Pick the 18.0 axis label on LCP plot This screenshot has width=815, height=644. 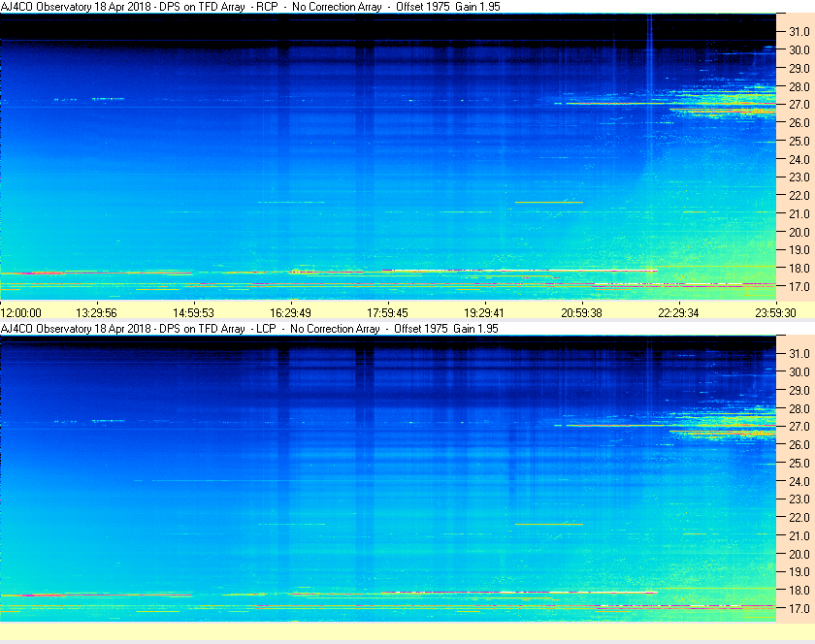(x=799, y=591)
